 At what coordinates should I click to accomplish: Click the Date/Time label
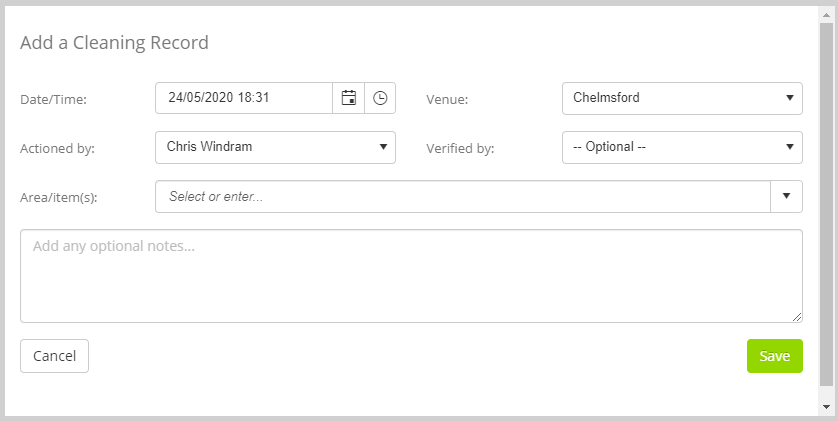(53, 99)
